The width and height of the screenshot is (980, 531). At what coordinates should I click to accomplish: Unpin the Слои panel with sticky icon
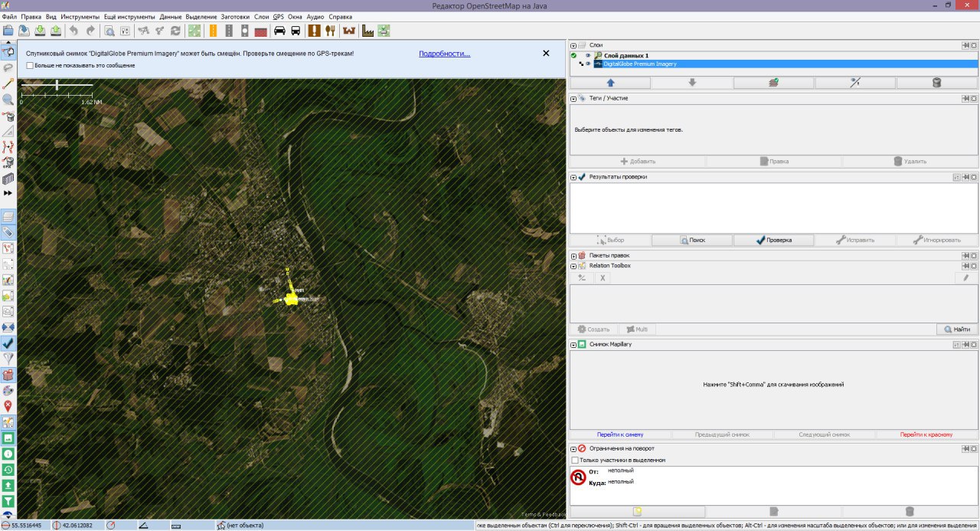click(x=965, y=46)
